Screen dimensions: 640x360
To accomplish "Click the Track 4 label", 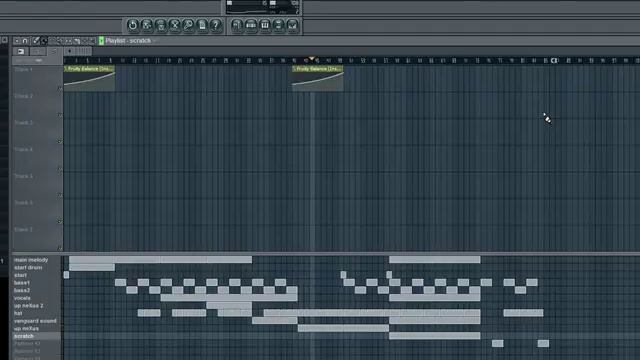I will tap(23, 149).
